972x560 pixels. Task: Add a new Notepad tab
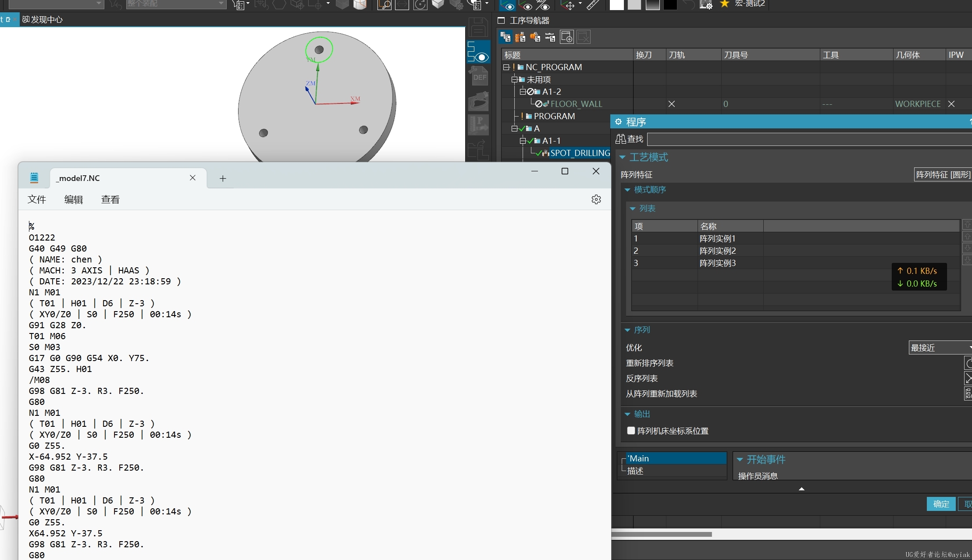(x=223, y=178)
